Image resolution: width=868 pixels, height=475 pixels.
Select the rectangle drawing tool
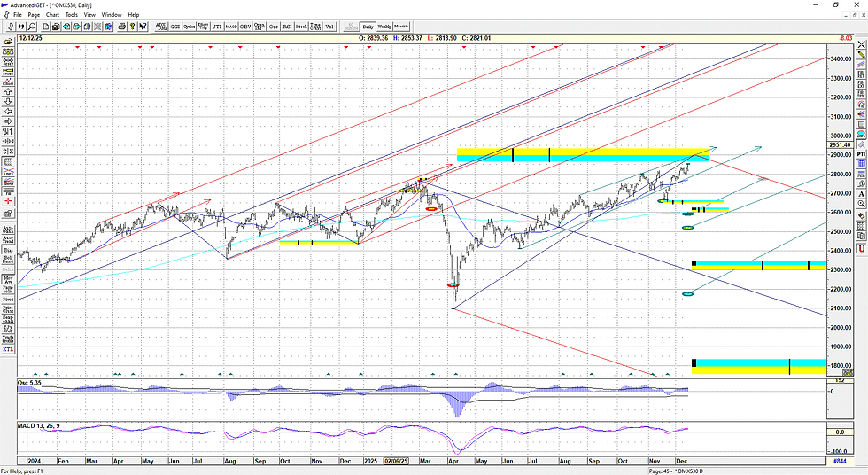click(861, 123)
